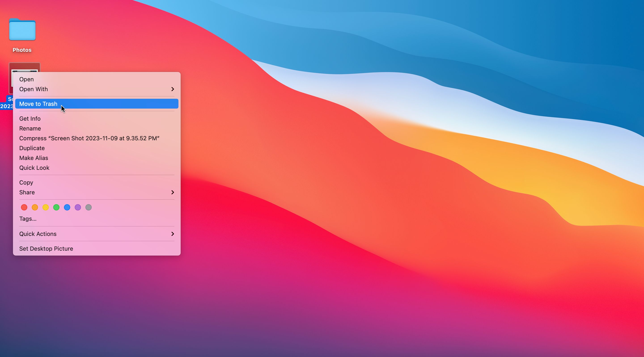Open the Tags… dialog

(28, 219)
